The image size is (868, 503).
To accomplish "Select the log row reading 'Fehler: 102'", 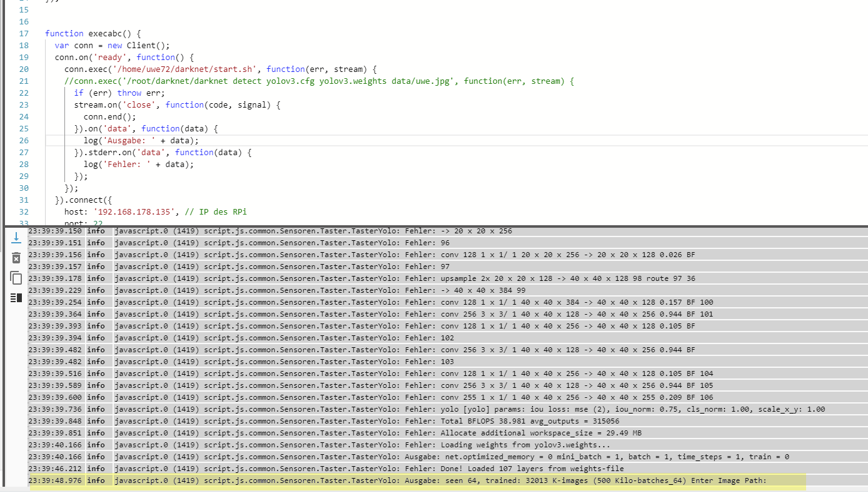I will coord(447,338).
